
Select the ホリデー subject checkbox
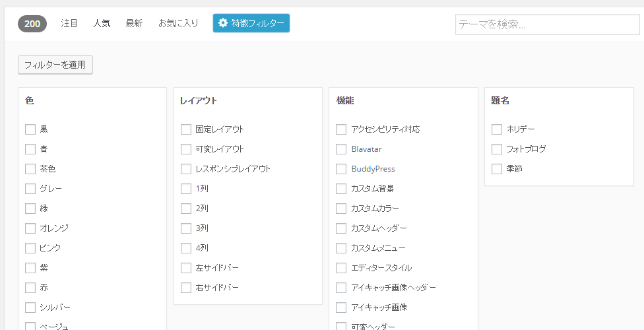[497, 129]
